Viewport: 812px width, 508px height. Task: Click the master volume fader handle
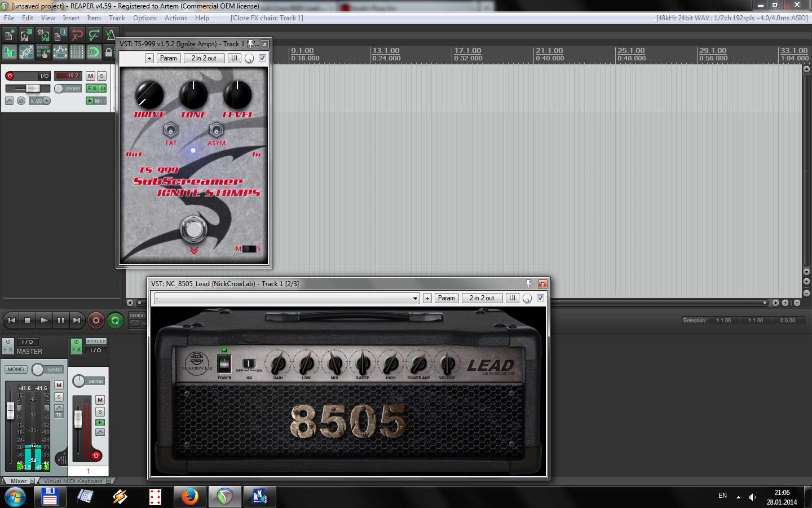(x=10, y=410)
